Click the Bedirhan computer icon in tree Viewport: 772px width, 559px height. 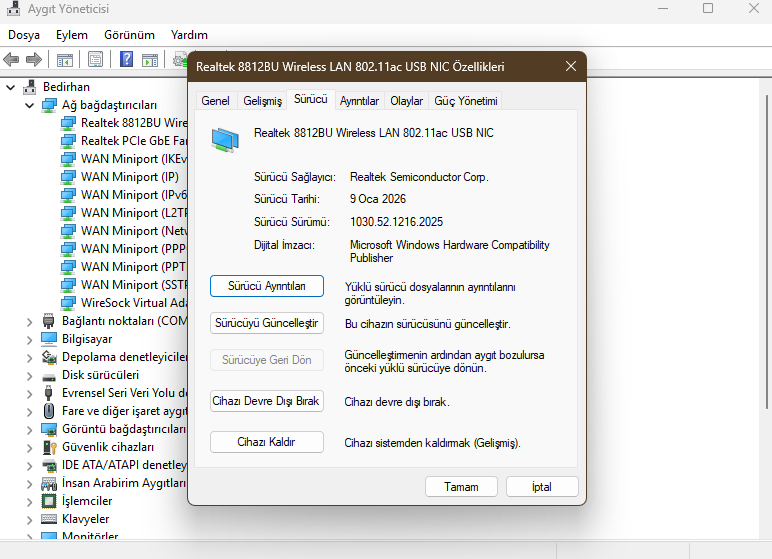pyautogui.click(x=30, y=87)
